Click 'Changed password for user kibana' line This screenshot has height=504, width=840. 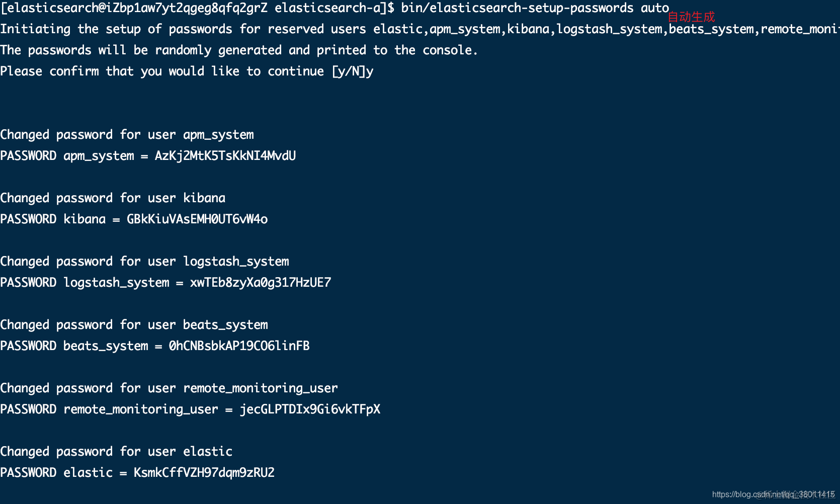pyautogui.click(x=113, y=198)
